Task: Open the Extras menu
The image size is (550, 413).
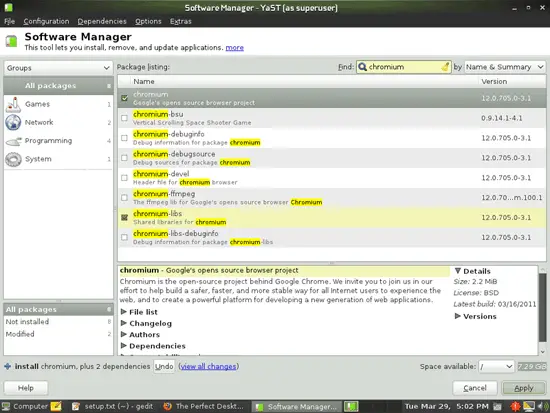Action: [181, 21]
